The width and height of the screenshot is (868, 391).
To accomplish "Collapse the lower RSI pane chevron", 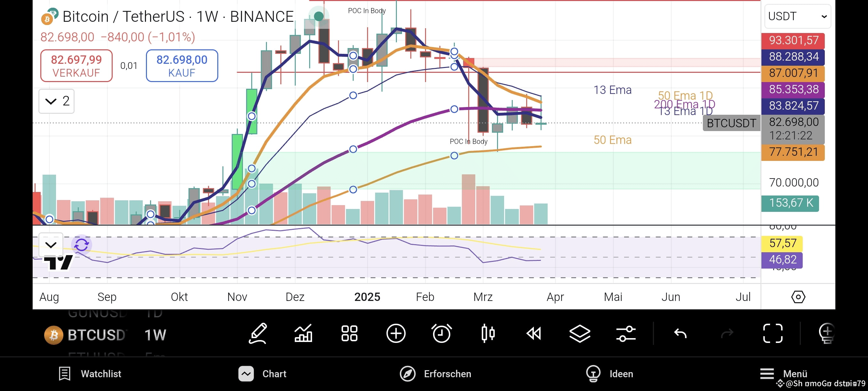I will click(51, 245).
